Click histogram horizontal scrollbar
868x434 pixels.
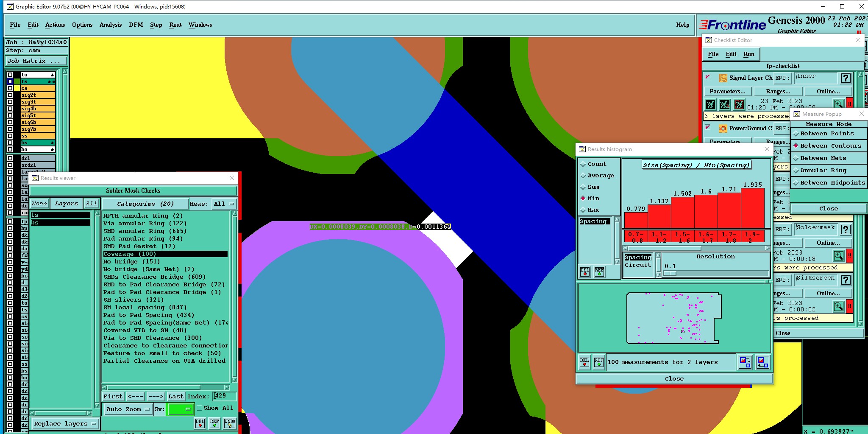point(696,249)
